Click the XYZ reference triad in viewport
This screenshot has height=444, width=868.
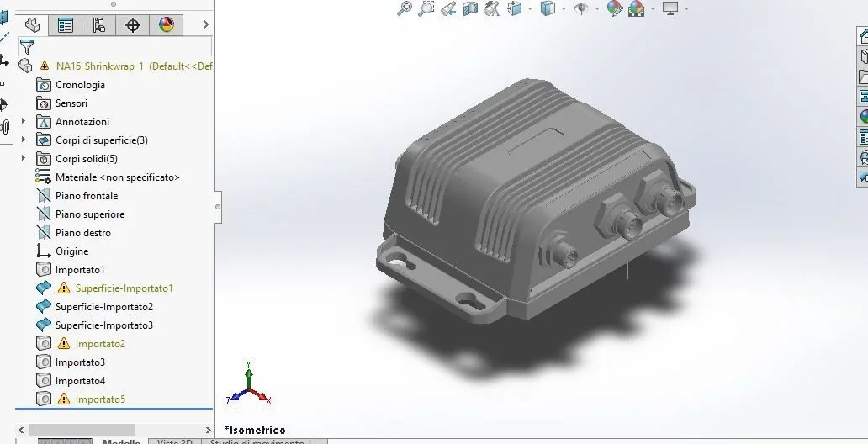click(x=249, y=385)
